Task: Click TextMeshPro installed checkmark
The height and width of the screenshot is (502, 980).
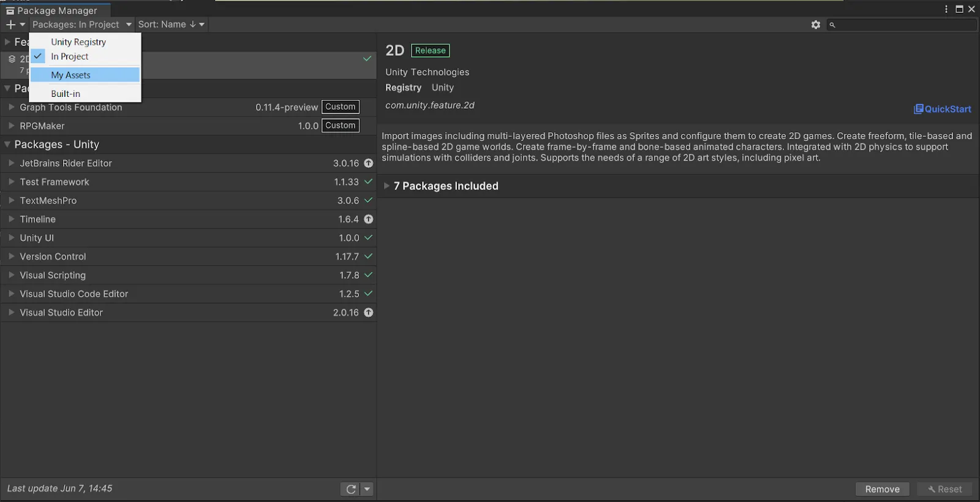Action: [x=368, y=200]
